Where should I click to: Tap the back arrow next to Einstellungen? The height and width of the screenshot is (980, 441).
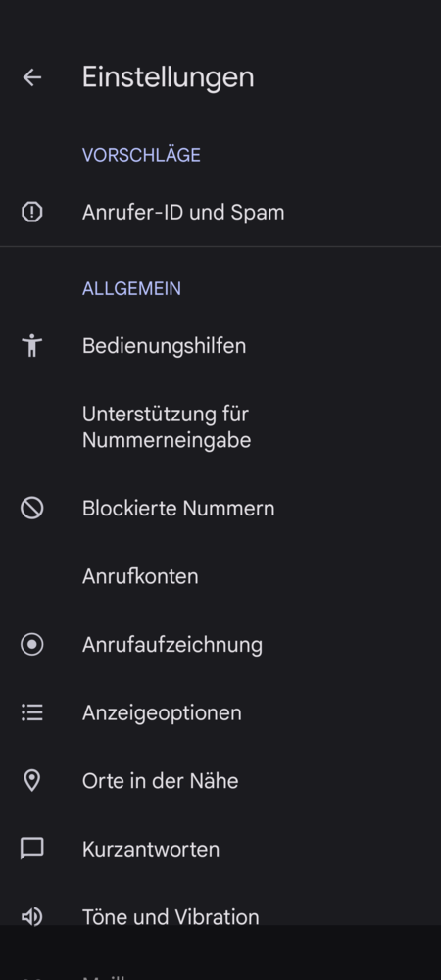[32, 77]
